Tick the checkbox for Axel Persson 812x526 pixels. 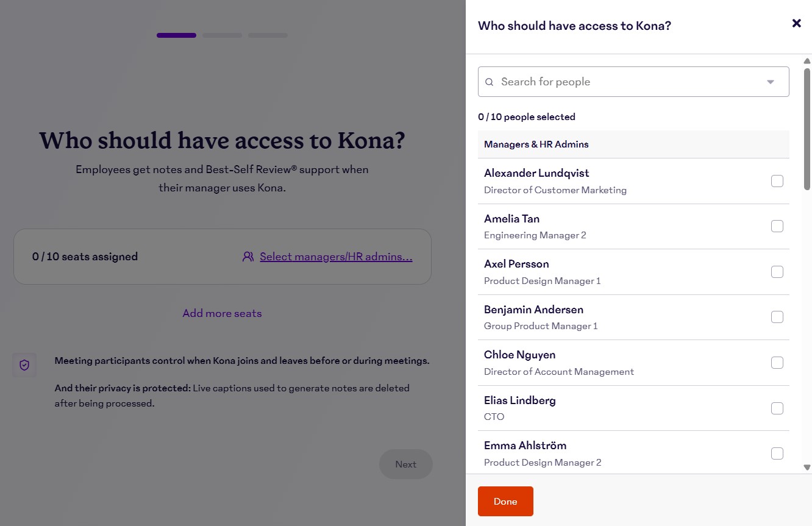(777, 272)
